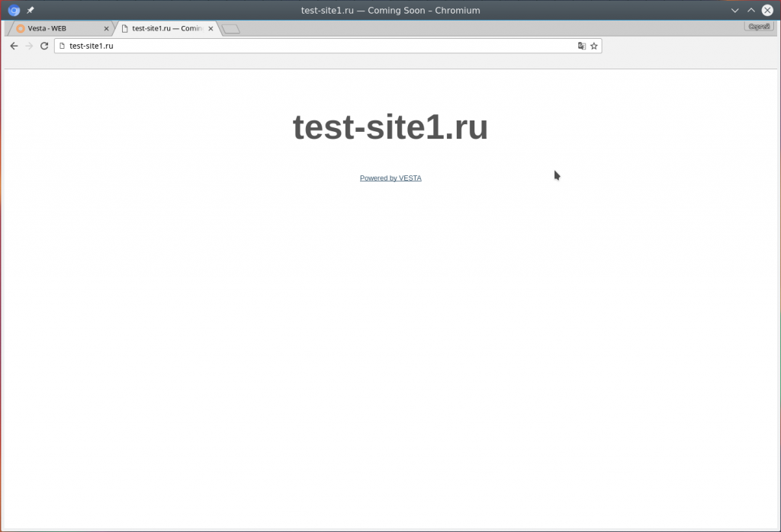The width and height of the screenshot is (781, 532).
Task: Select the test-site1.ru Coming Soon tab
Action: click(x=167, y=28)
